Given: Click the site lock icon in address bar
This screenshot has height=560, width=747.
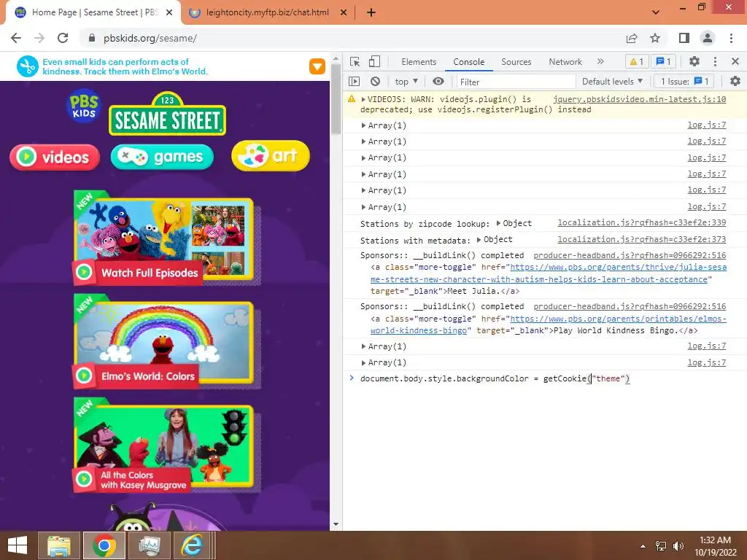Looking at the screenshot, I should point(92,38).
